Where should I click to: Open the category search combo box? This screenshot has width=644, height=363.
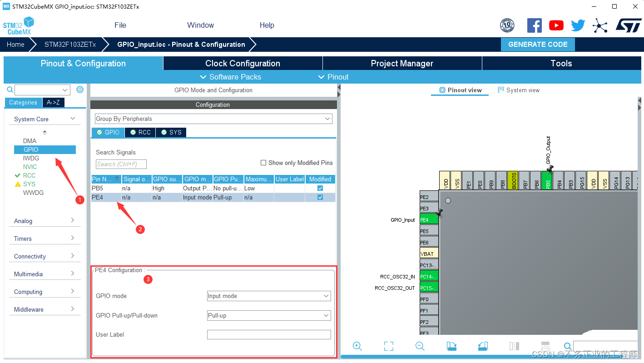coord(43,90)
